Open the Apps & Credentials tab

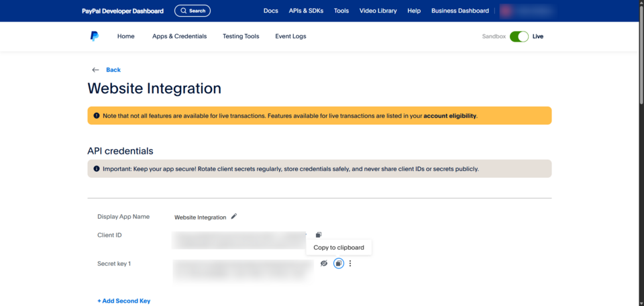[179, 36]
